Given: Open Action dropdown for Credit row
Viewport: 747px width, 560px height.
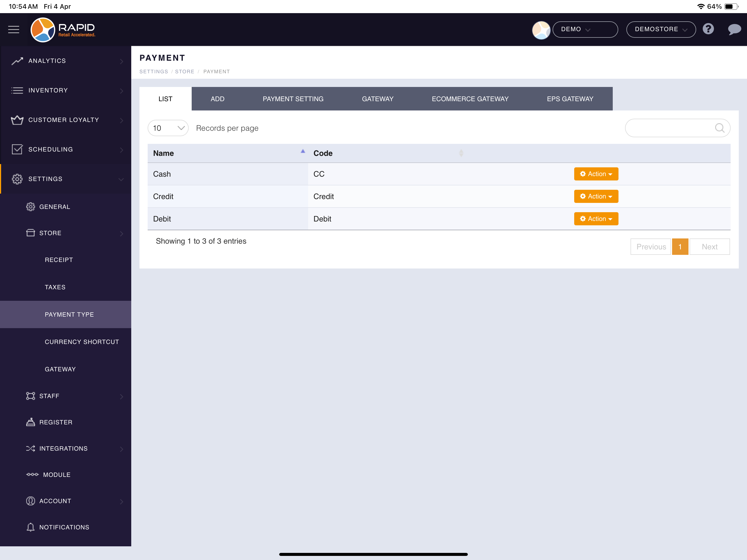Looking at the screenshot, I should tap(596, 196).
